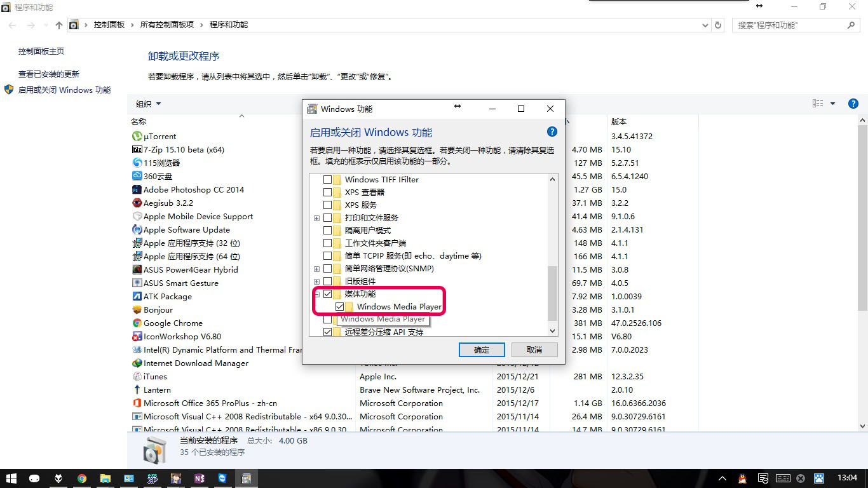Confirm with the 确定 button

point(482,349)
